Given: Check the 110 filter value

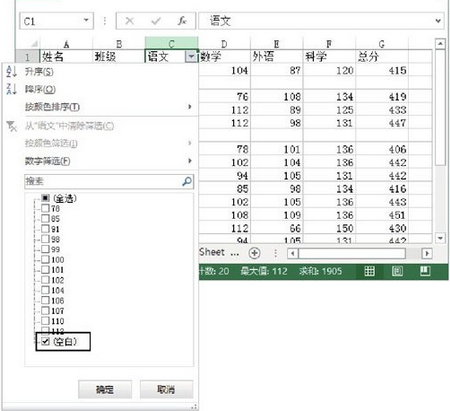Looking at the screenshot, I should [x=45, y=321].
